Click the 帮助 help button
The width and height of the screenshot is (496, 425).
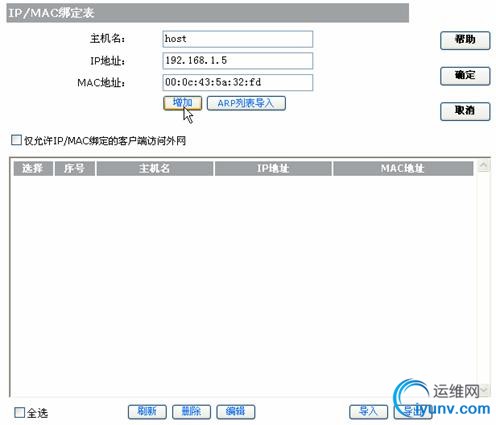[x=465, y=40]
